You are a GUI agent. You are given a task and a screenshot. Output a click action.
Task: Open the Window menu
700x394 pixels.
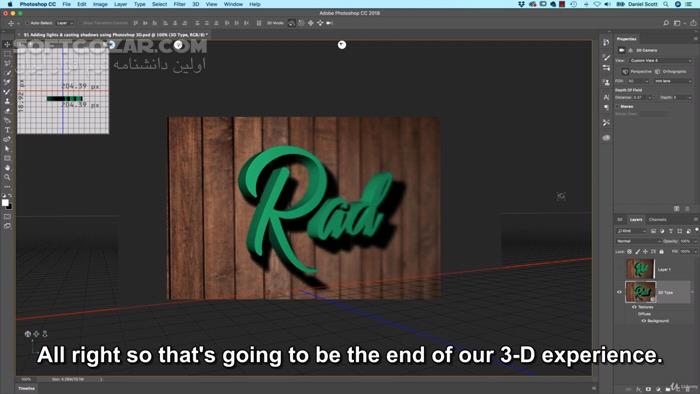(x=233, y=4)
